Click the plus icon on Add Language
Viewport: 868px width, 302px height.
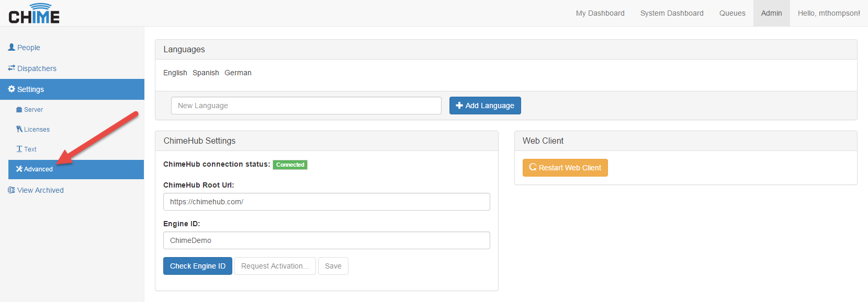tap(459, 106)
